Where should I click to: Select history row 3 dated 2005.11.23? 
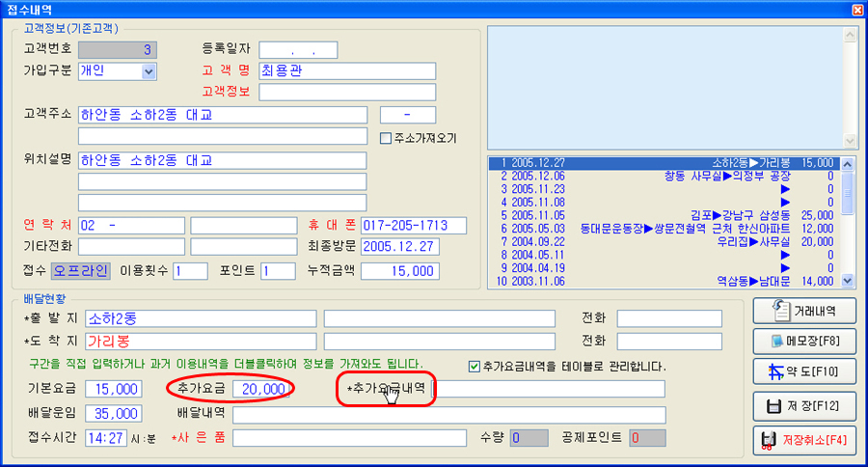tap(665, 189)
